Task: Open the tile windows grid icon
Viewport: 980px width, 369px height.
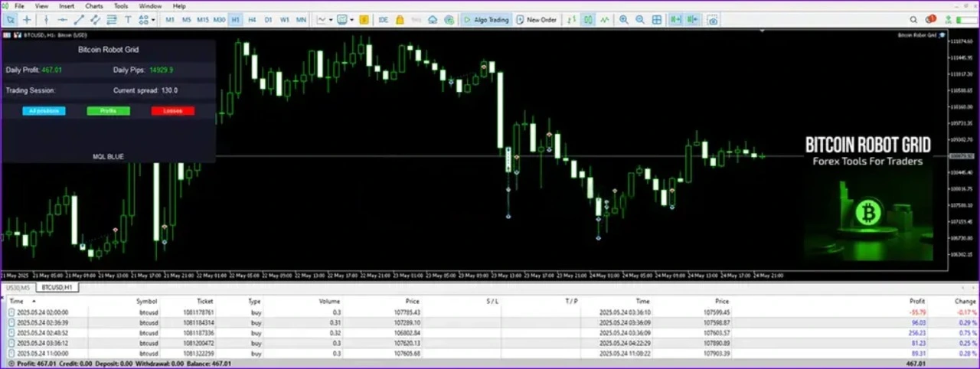Action: tap(657, 20)
